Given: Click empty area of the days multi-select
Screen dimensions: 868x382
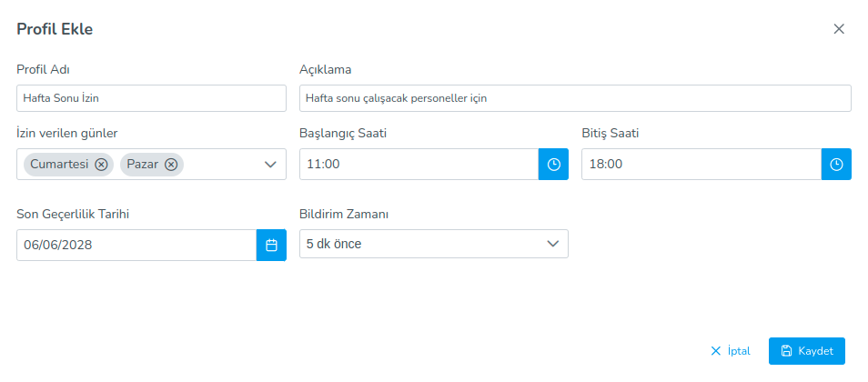Looking at the screenshot, I should point(222,165).
